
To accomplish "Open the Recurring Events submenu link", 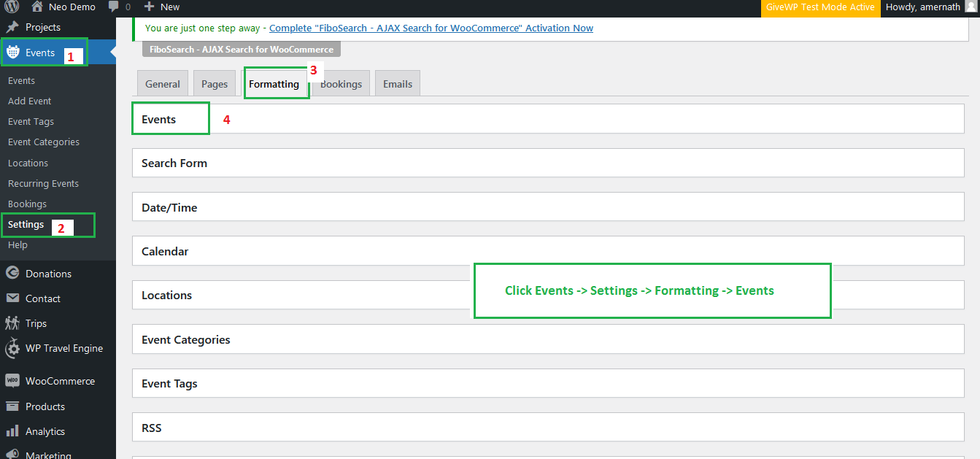I will tap(43, 183).
